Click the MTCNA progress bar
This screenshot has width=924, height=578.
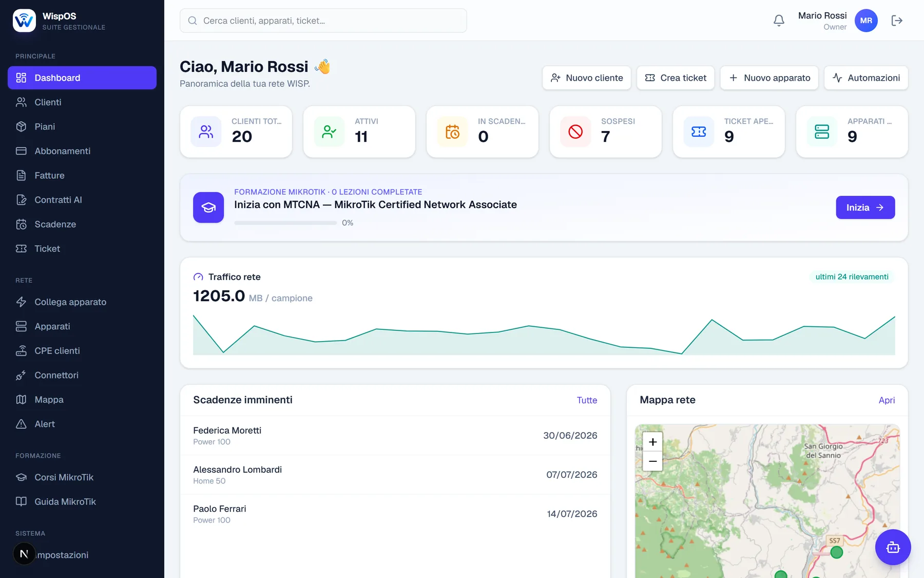click(285, 223)
